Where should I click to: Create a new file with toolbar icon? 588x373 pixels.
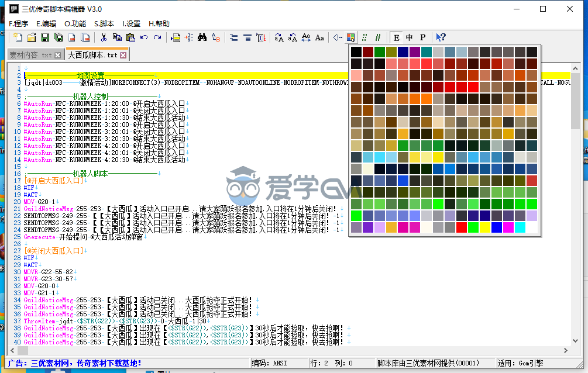point(18,37)
